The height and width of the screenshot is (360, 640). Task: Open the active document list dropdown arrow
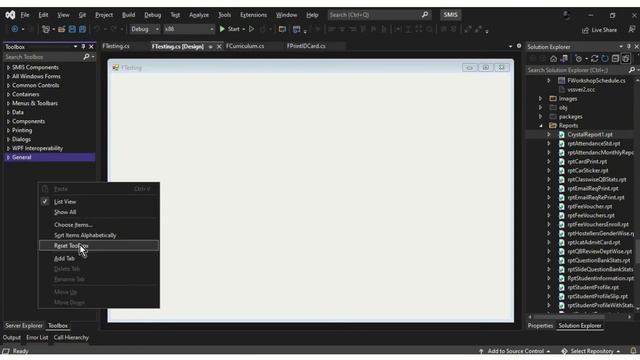[x=511, y=46]
